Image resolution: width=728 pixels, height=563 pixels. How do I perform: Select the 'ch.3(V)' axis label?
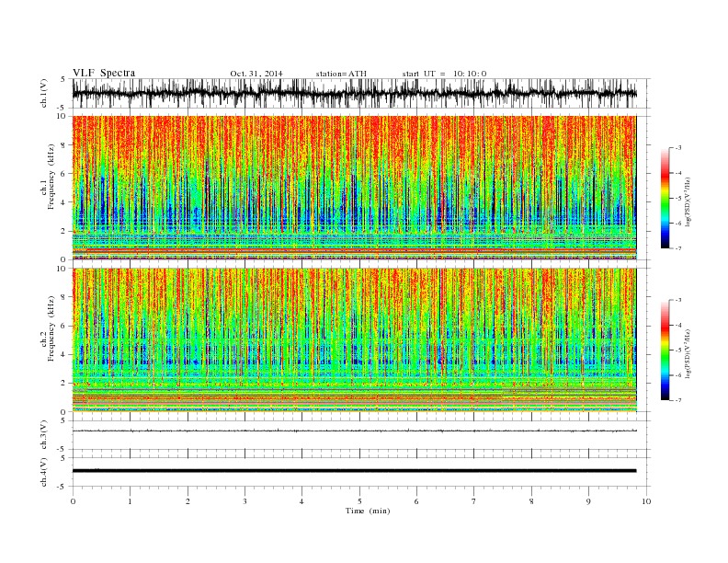44,435
